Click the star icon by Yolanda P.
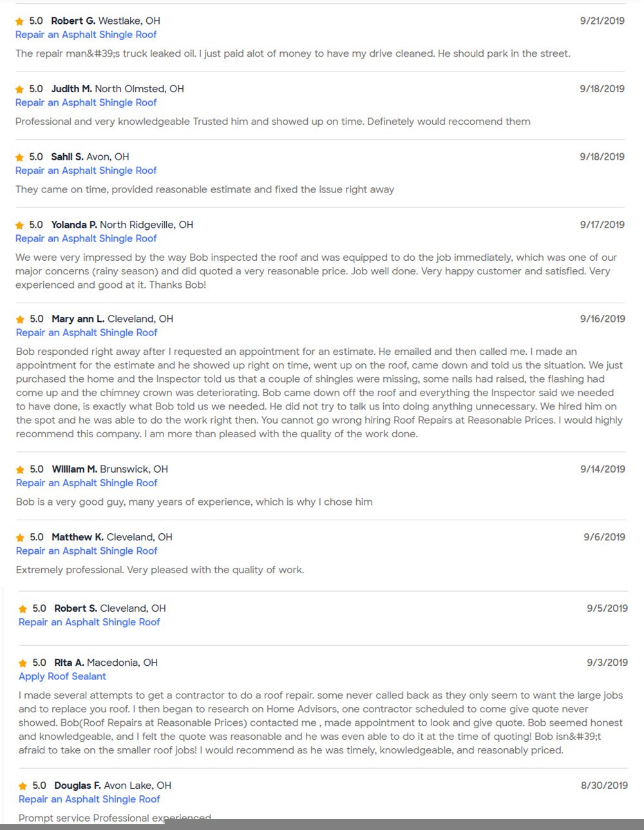644x830 pixels. coord(19,225)
